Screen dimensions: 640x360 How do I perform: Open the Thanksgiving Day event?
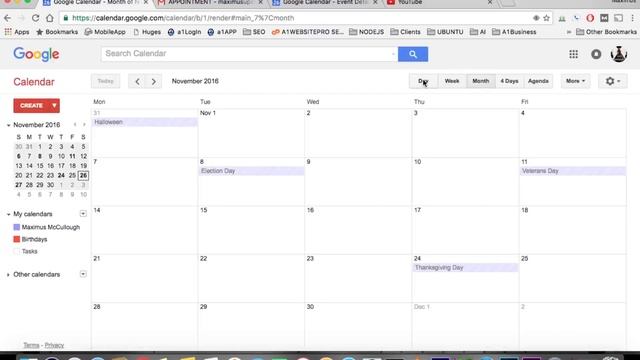465,268
